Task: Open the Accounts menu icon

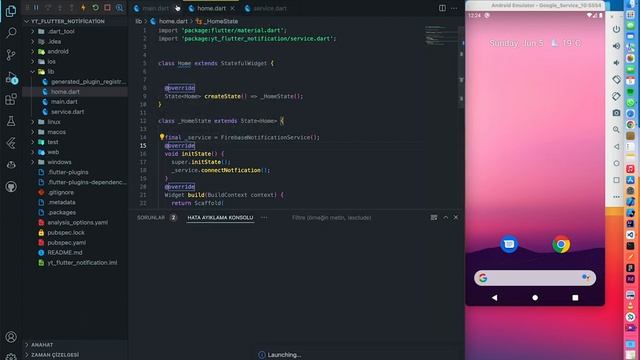Action: coord(11,337)
